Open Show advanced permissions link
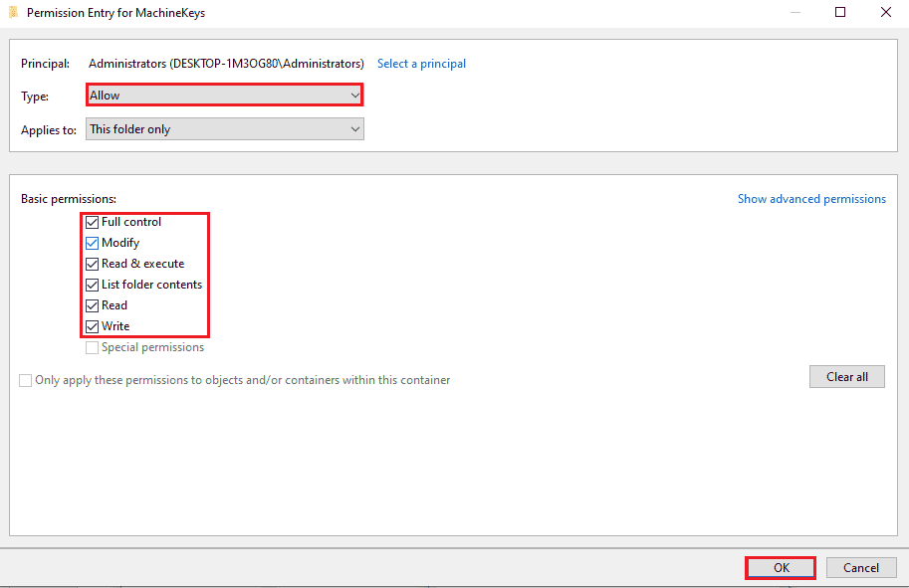 811,199
